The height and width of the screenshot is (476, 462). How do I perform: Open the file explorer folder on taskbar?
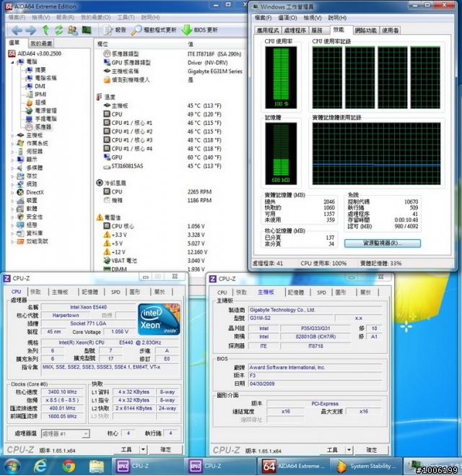point(97,466)
